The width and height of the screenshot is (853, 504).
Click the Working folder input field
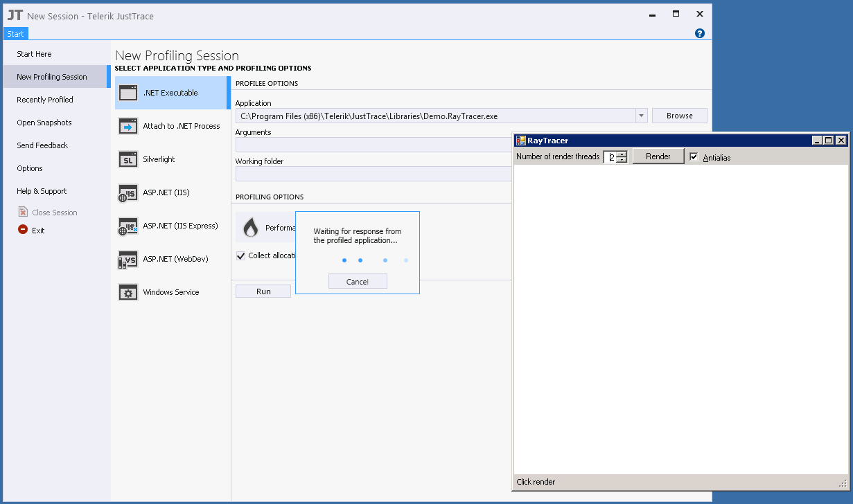coord(373,174)
